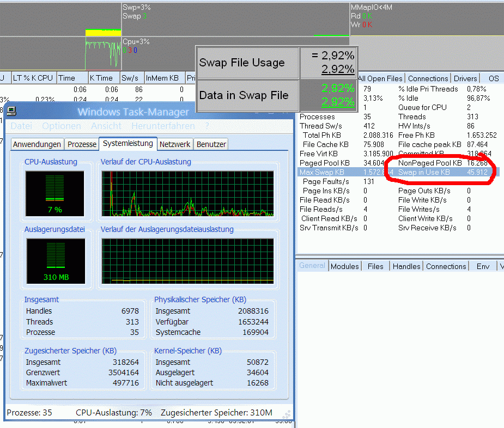Open the Optionen menu

tap(62, 126)
